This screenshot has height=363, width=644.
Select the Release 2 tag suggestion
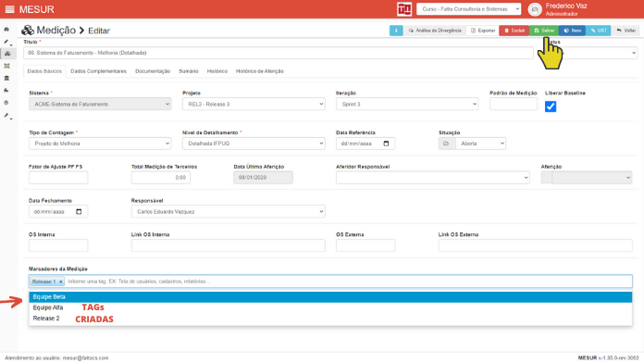(x=330, y=319)
